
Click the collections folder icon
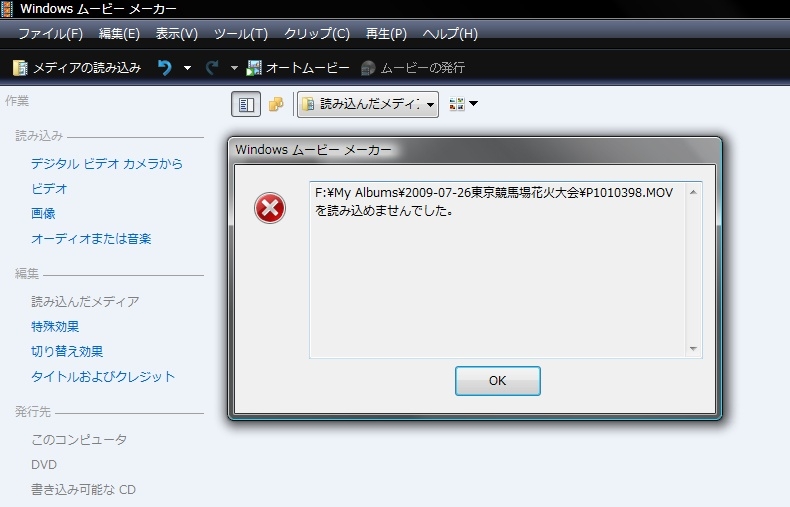pyautogui.click(x=276, y=104)
